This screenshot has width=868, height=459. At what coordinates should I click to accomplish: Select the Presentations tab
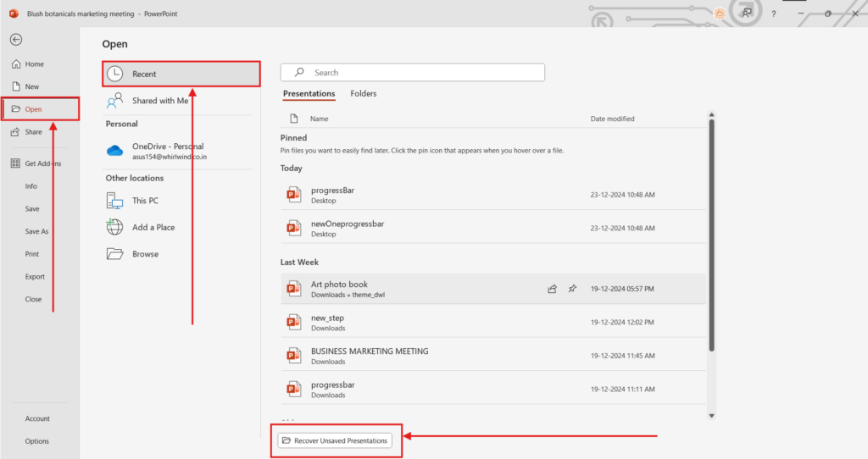(309, 93)
